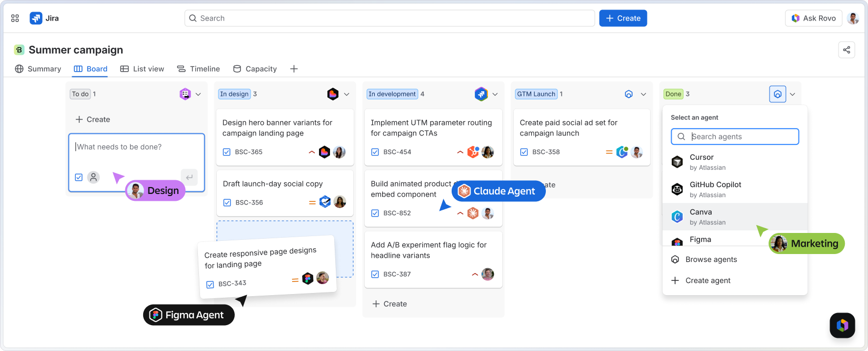The height and width of the screenshot is (351, 868).
Task: Click the share icon for Summer campaign
Action: (846, 50)
